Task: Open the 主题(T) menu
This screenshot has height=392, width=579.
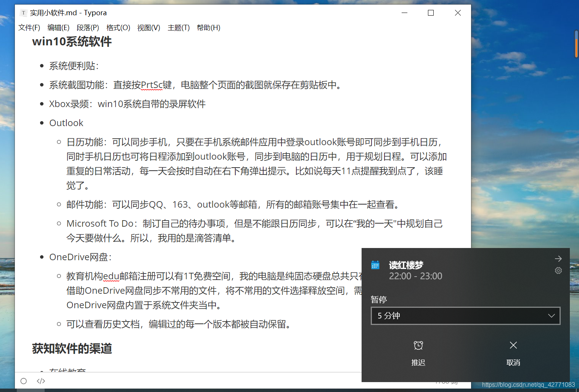Action: click(x=179, y=28)
